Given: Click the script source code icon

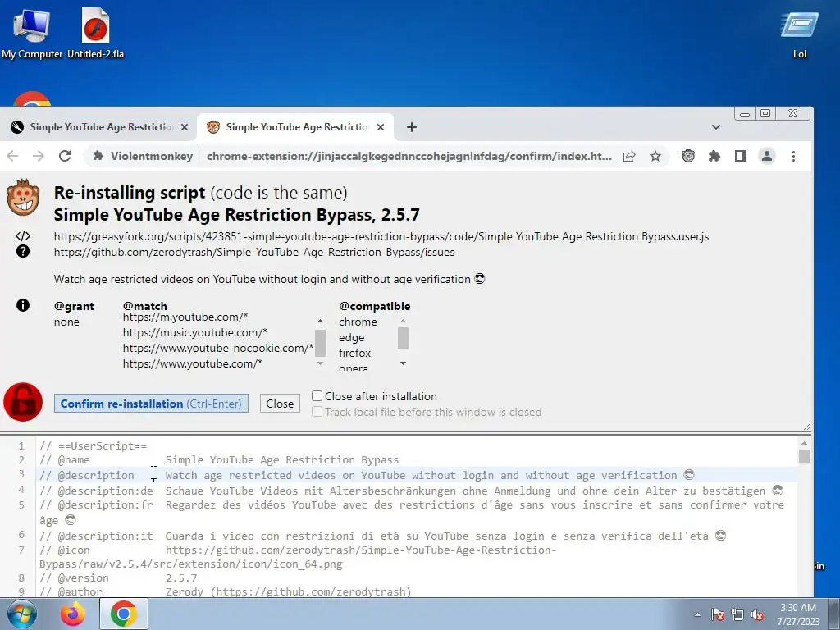Looking at the screenshot, I should 22,235.
